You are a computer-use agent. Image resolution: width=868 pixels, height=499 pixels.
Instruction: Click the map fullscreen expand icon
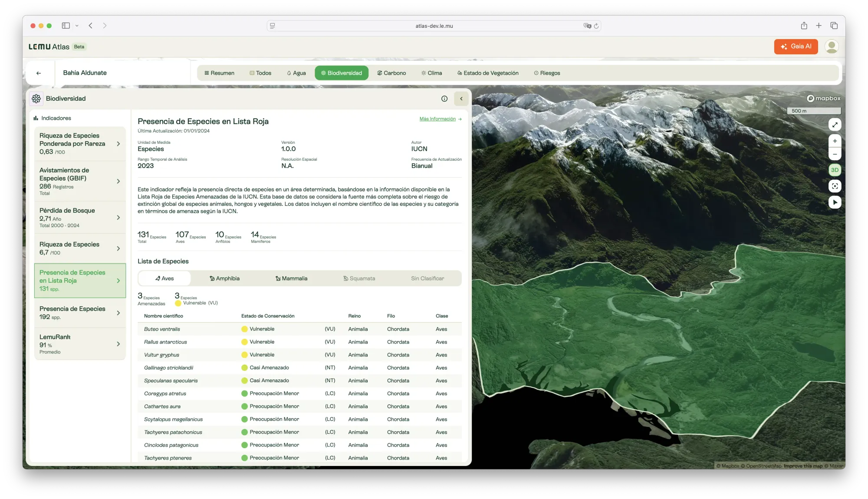coord(835,125)
